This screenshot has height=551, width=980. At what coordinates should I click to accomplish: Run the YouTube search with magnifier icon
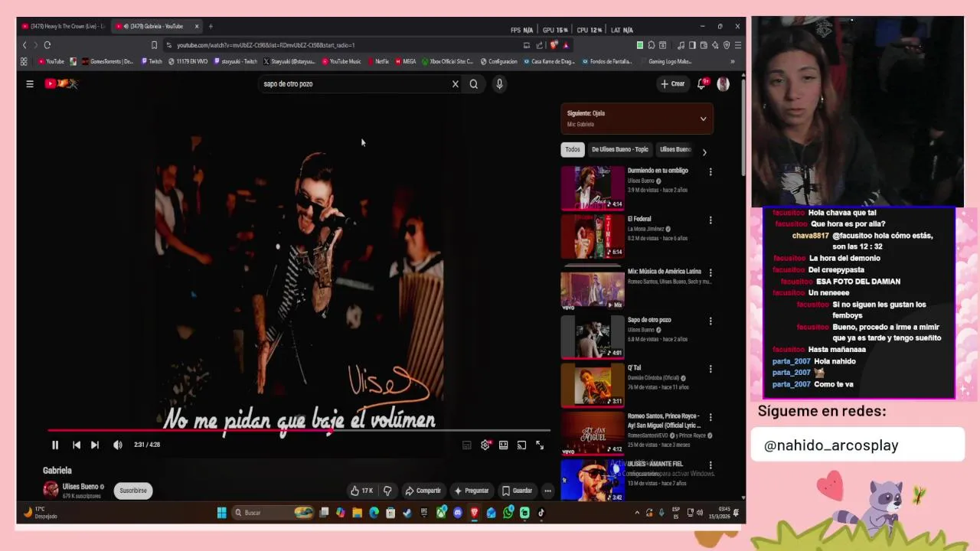(474, 84)
